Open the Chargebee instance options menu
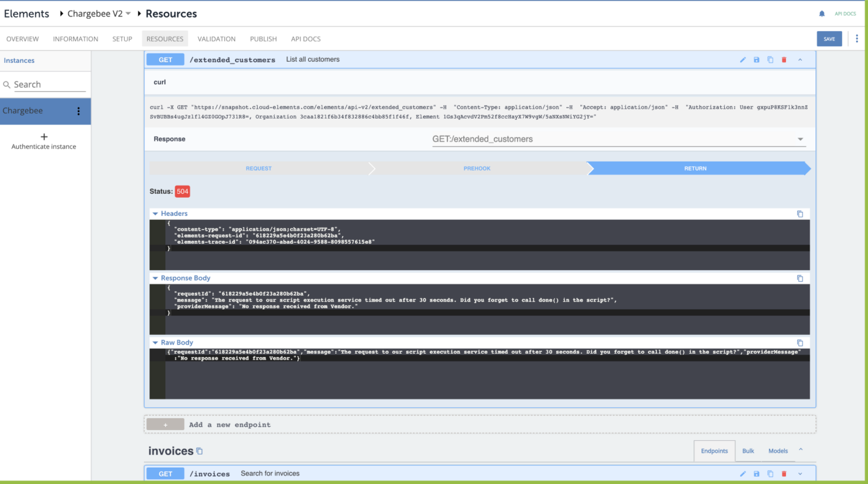Image resolution: width=868 pixels, height=484 pixels. 79,111
